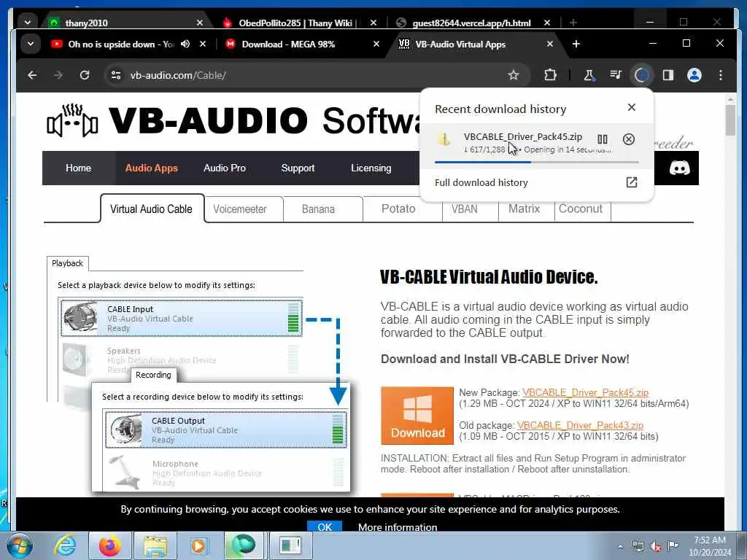747x560 pixels.
Task: Open the Support menu item
Action: 298,168
